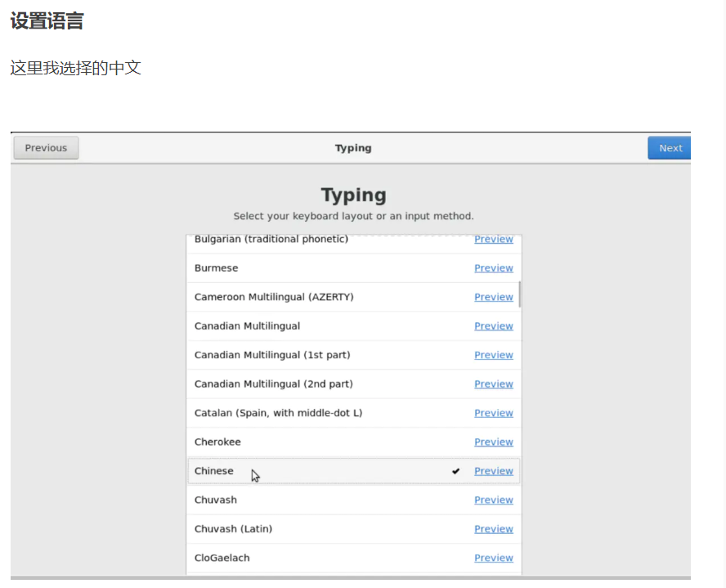Open Preview link in the Canadian Multilingual row without part

tap(494, 326)
